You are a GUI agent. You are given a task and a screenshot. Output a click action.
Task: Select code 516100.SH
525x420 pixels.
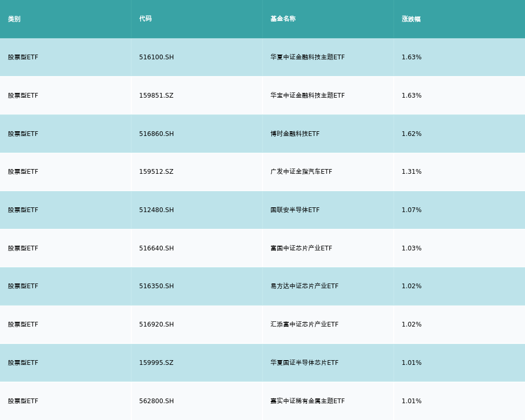(156, 57)
